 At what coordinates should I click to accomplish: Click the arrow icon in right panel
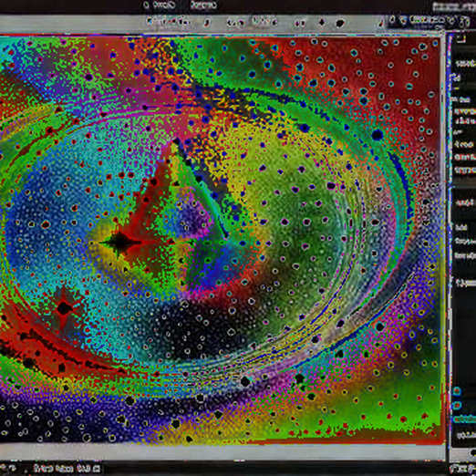coord(456,78)
